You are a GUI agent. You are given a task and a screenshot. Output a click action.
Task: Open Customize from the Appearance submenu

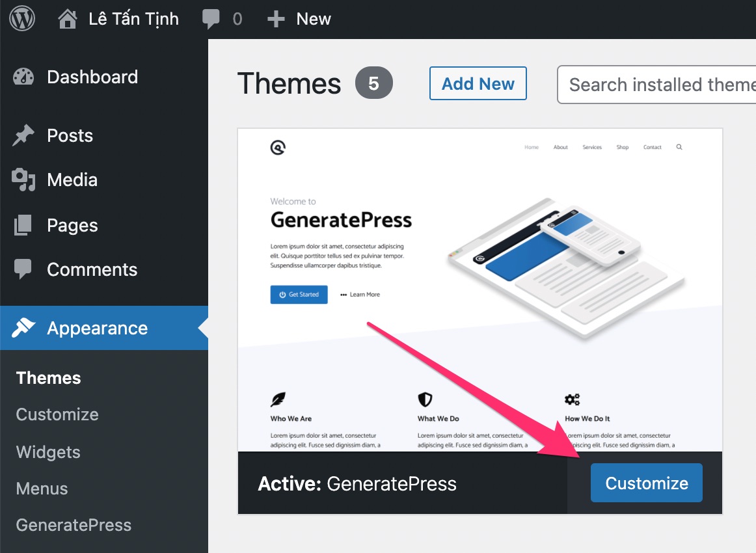click(x=57, y=414)
